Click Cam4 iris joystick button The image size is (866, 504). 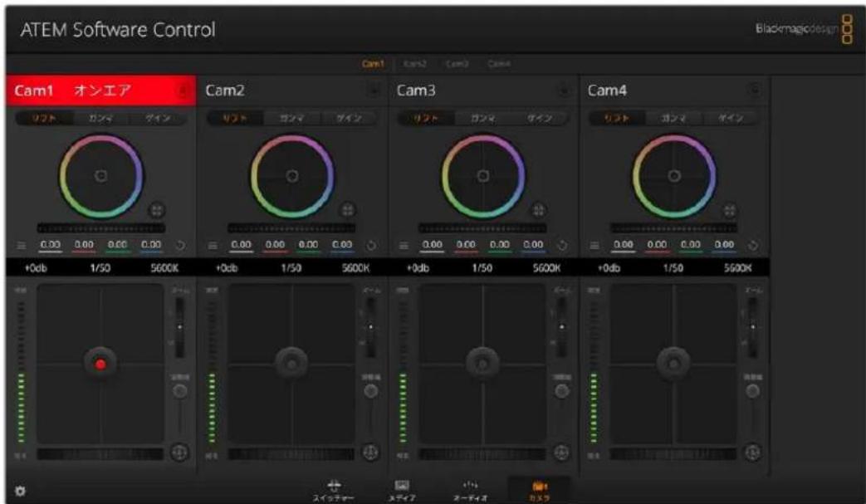673,363
